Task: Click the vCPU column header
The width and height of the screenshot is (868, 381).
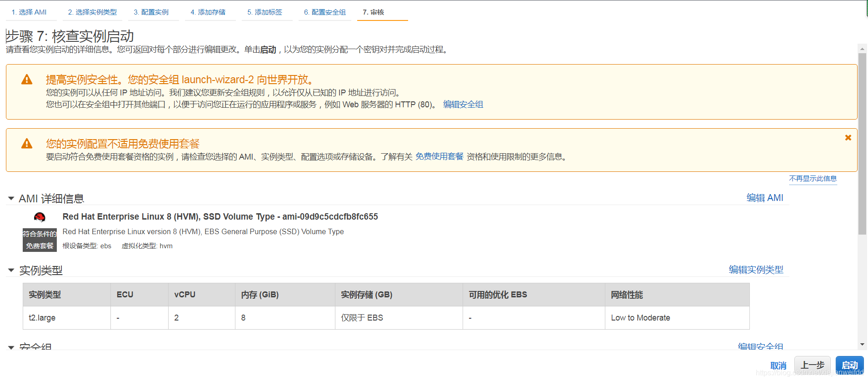Action: coord(202,295)
